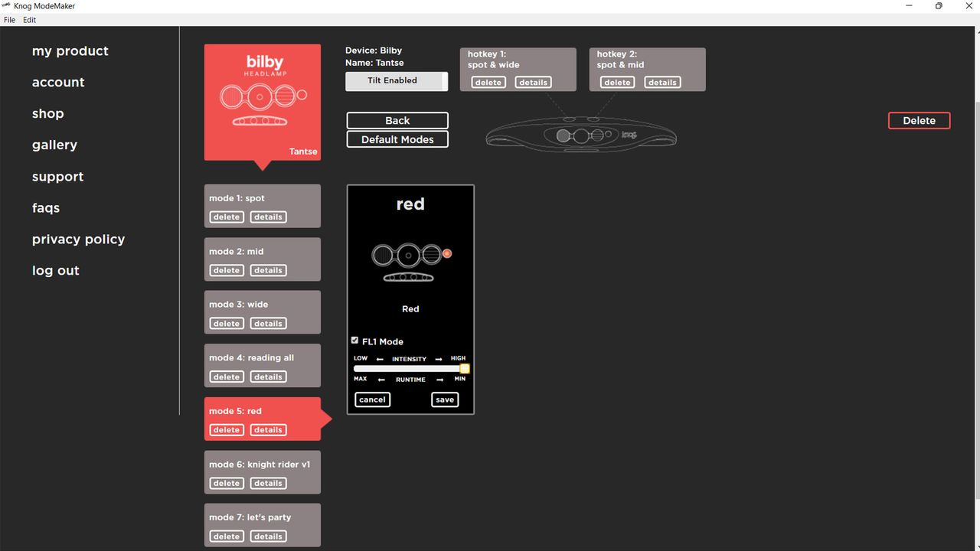The height and width of the screenshot is (551, 980).
Task: Open details for hotkey 1 spot & wide
Action: click(x=533, y=83)
